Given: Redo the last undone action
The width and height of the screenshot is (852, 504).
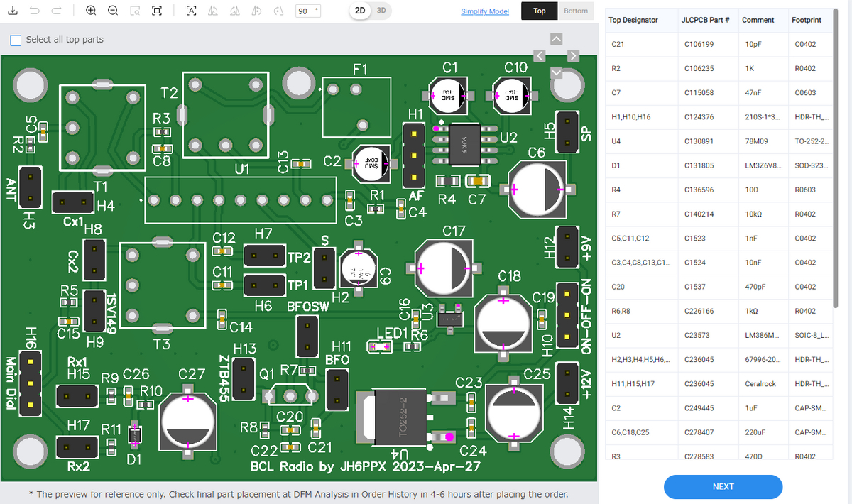Looking at the screenshot, I should pos(58,11).
